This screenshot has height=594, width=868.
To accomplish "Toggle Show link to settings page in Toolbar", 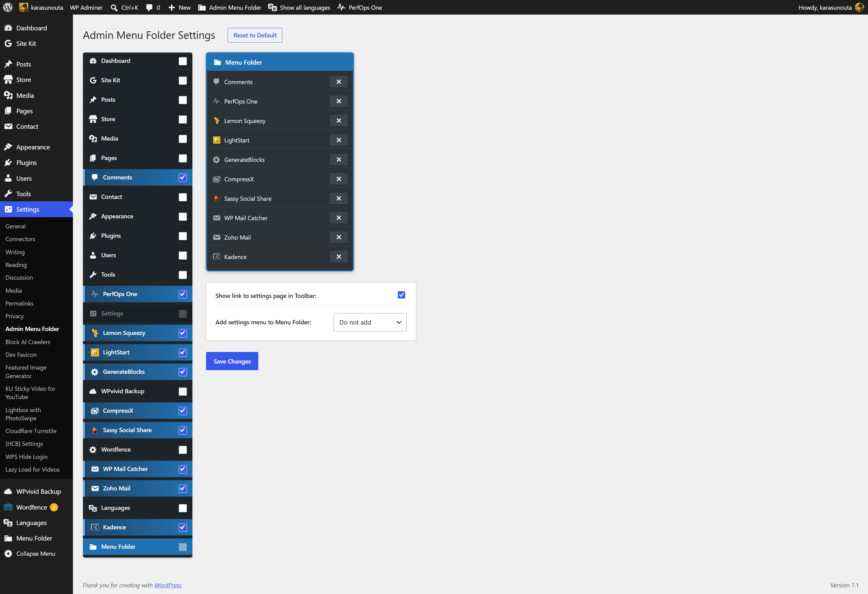I will click(x=401, y=295).
